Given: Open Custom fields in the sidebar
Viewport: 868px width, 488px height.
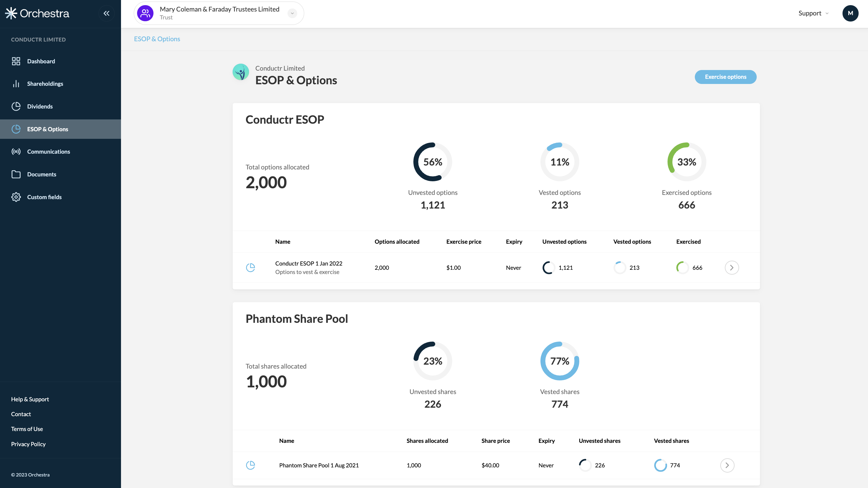Looking at the screenshot, I should click(60, 197).
